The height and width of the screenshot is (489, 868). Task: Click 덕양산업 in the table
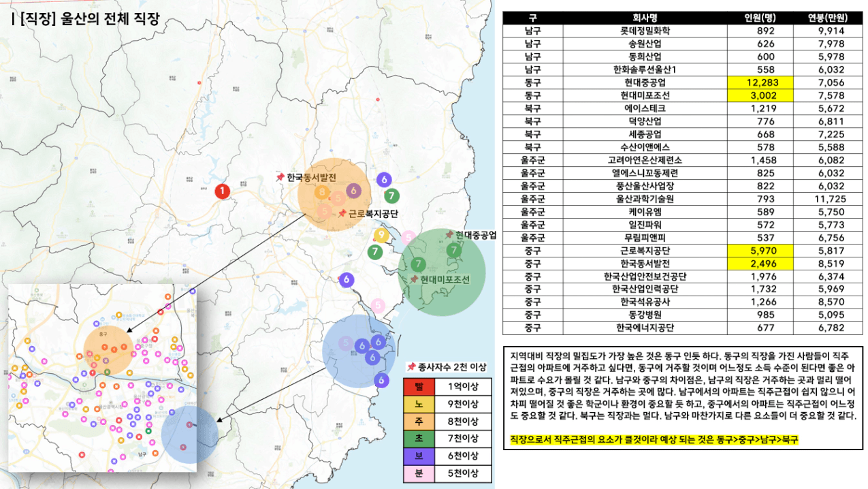[645, 122]
